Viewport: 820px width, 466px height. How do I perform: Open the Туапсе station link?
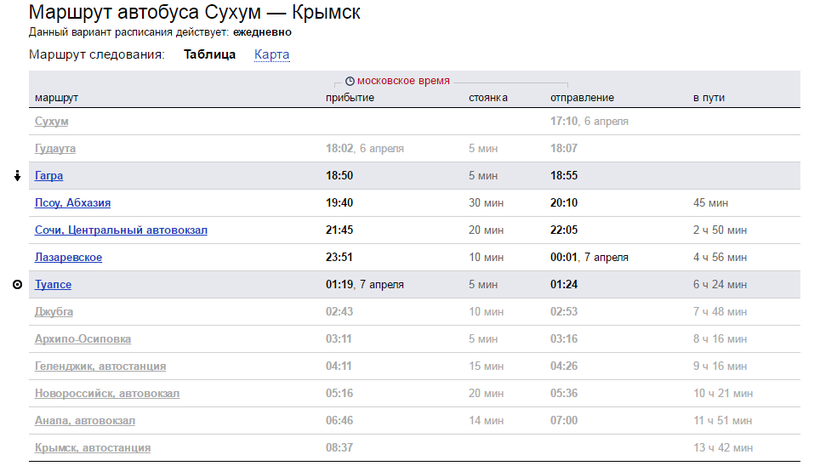(x=53, y=285)
